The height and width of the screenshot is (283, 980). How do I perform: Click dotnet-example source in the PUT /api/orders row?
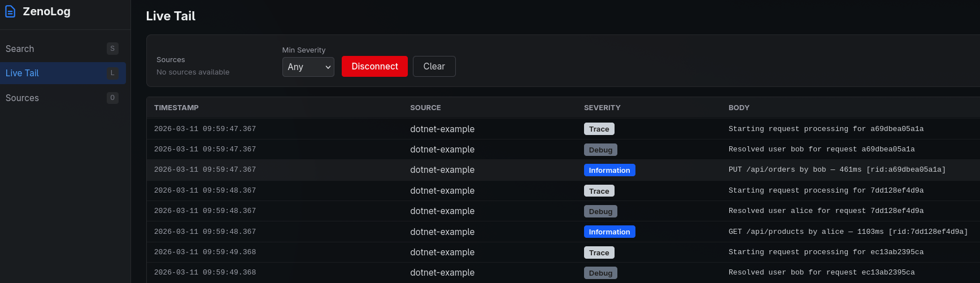[442, 169]
